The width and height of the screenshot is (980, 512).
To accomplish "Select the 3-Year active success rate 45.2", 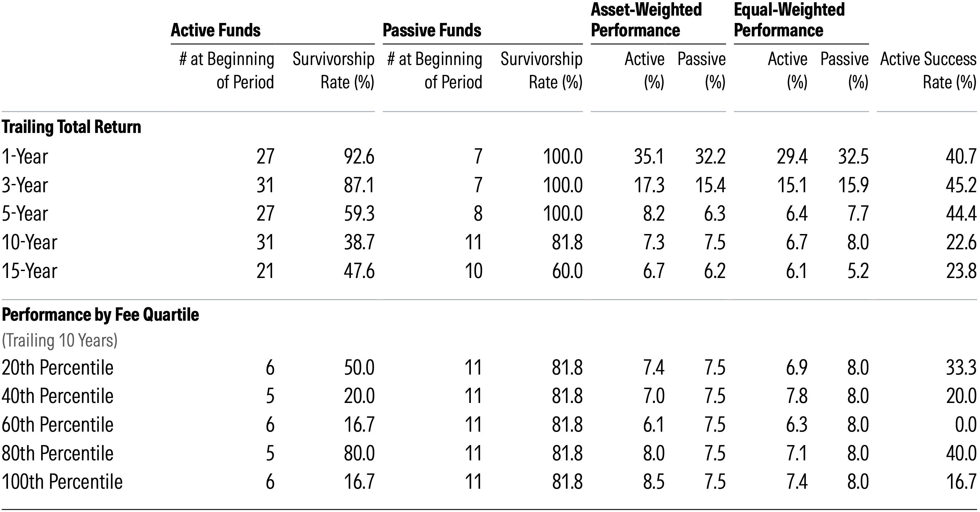I will [961, 186].
